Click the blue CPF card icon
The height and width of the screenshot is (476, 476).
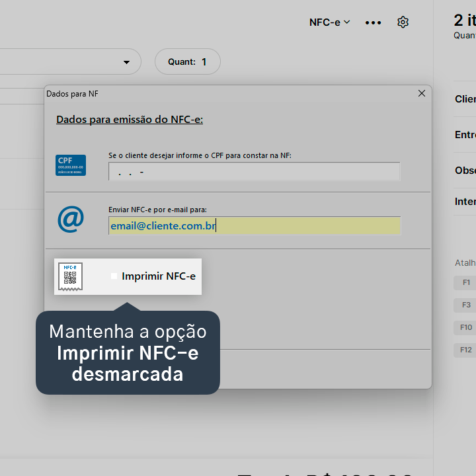[x=71, y=165]
